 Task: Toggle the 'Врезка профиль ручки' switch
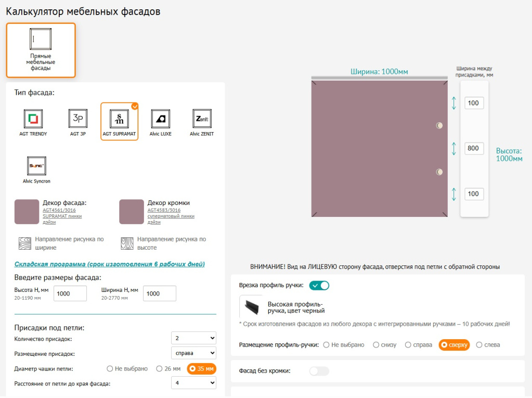(x=319, y=286)
